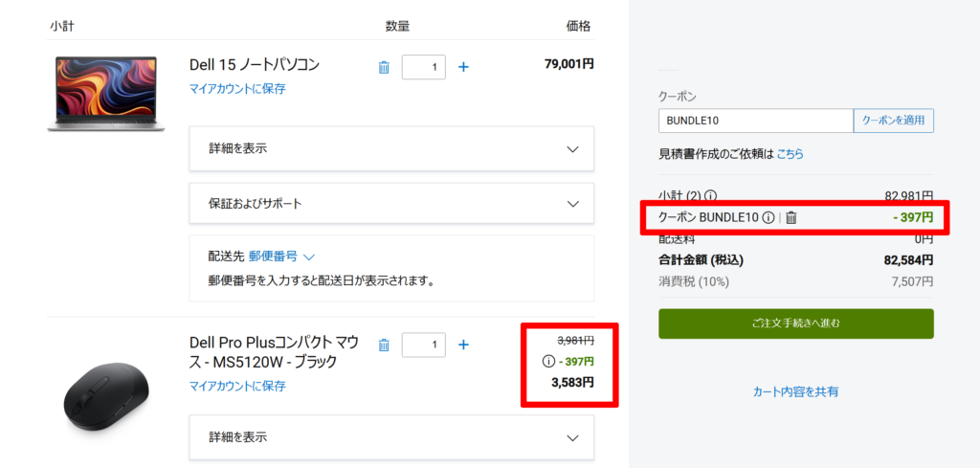The width and height of the screenshot is (980, 468).
Task: Select the 82,981円 subtotal value
Action: click(x=909, y=195)
